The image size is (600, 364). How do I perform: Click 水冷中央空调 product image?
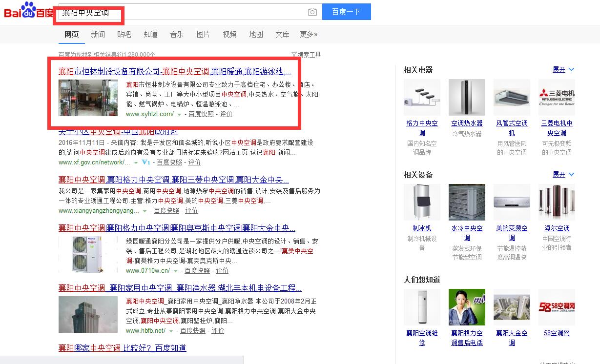(x=467, y=202)
